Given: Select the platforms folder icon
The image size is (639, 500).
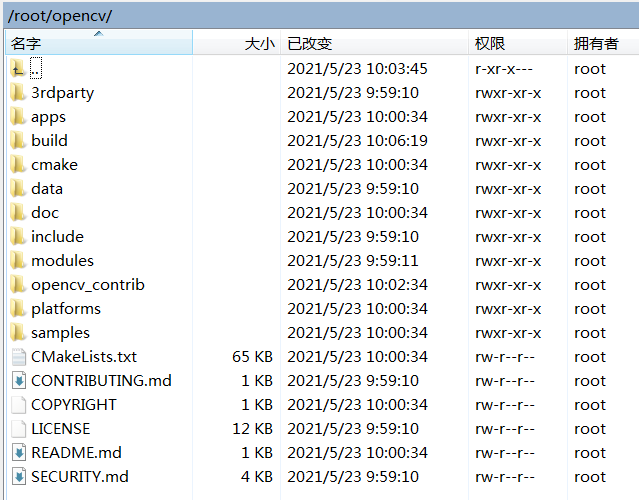Looking at the screenshot, I should [x=18, y=309].
